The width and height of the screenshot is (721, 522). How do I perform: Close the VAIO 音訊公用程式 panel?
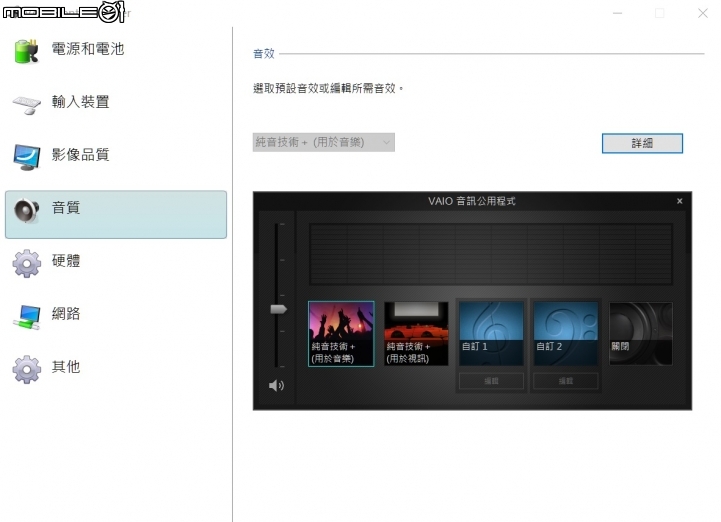tap(680, 201)
